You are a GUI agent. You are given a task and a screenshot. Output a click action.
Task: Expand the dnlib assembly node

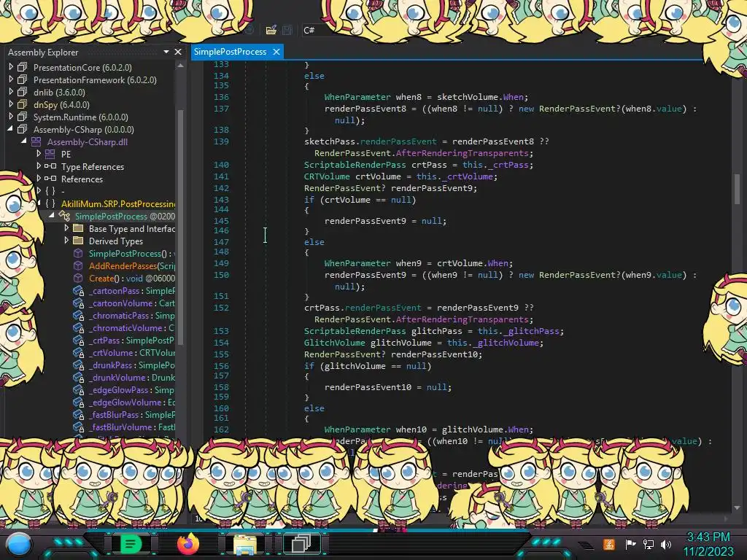click(11, 91)
